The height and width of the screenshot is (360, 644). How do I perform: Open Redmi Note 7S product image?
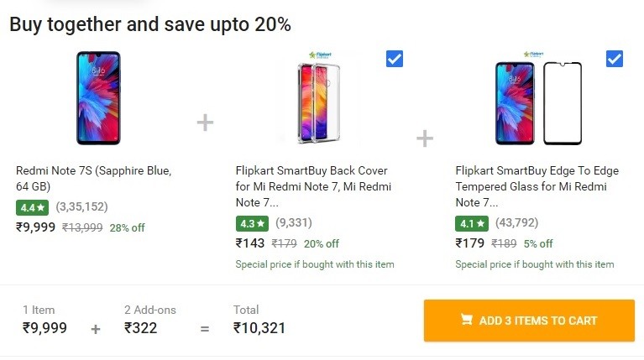click(x=98, y=97)
